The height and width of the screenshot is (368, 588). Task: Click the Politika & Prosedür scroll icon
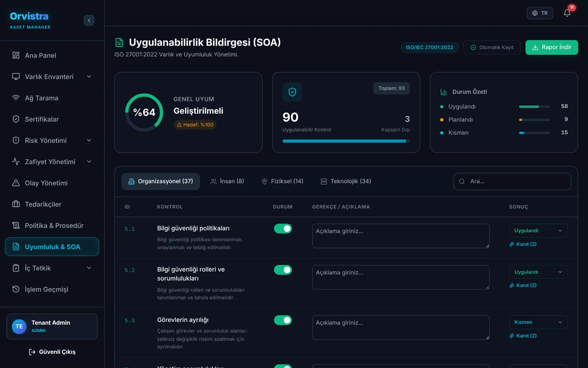(16, 225)
